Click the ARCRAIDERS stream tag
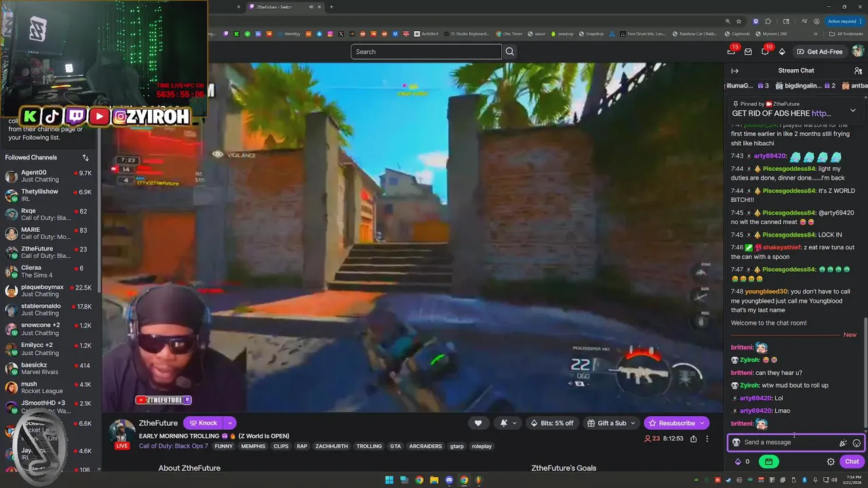Screen dimensions: 868x488 [x=425, y=446]
